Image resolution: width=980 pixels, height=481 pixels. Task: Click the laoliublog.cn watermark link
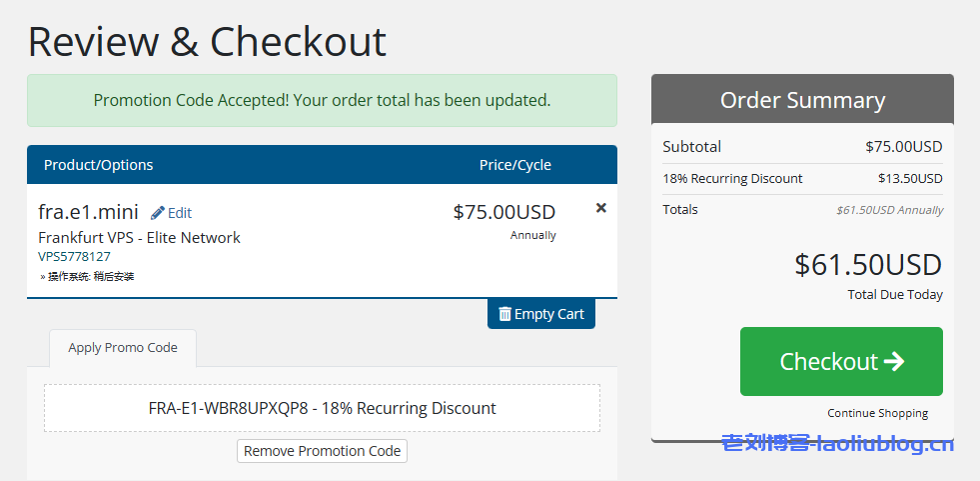pos(837,445)
